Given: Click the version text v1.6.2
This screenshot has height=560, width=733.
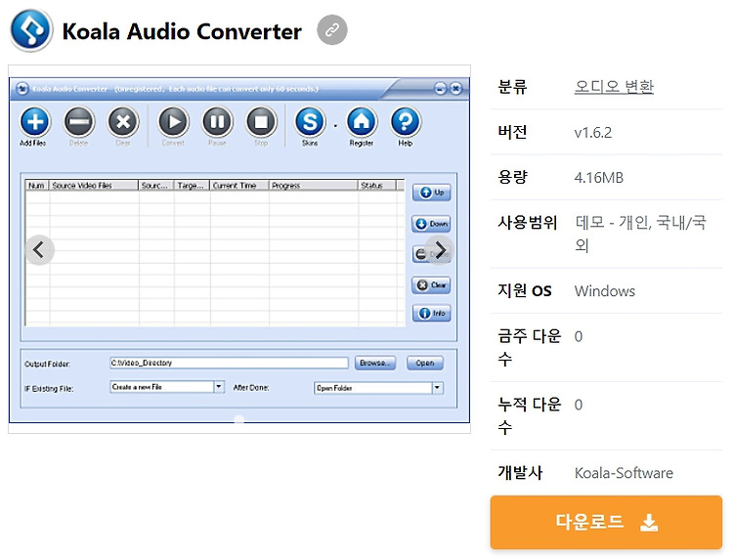Looking at the screenshot, I should (593, 132).
